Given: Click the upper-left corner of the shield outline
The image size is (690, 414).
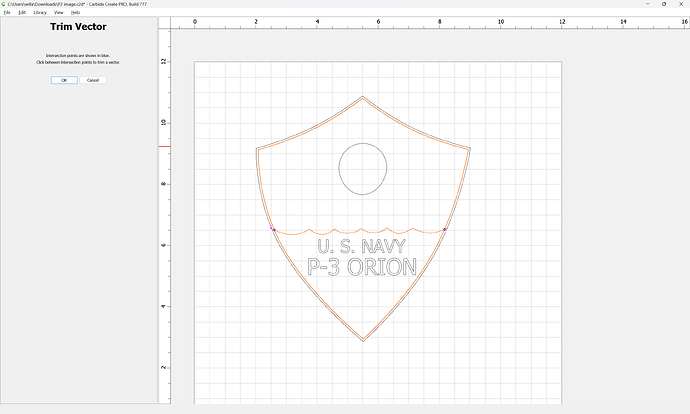Looking at the screenshot, I should 257,149.
